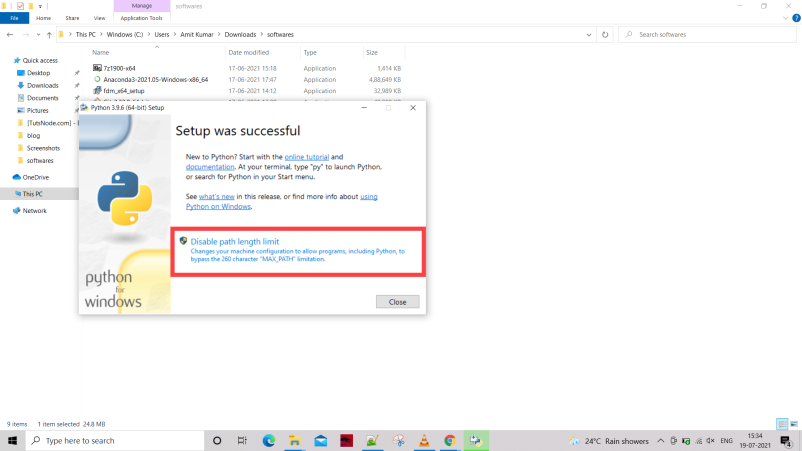Select the Anaconda3-2021.05 installer file
Viewport: 802px width, 451px height.
pos(155,80)
